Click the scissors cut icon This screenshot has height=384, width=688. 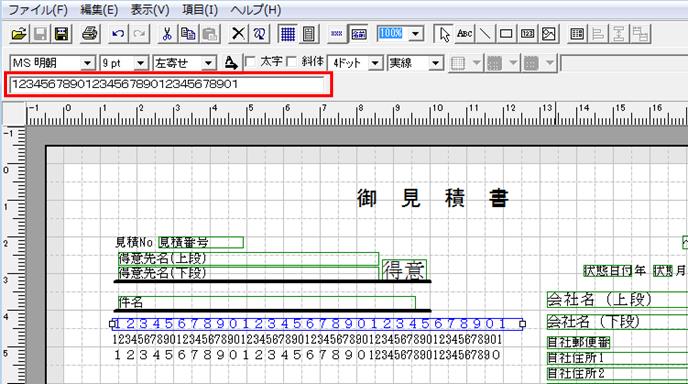167,34
